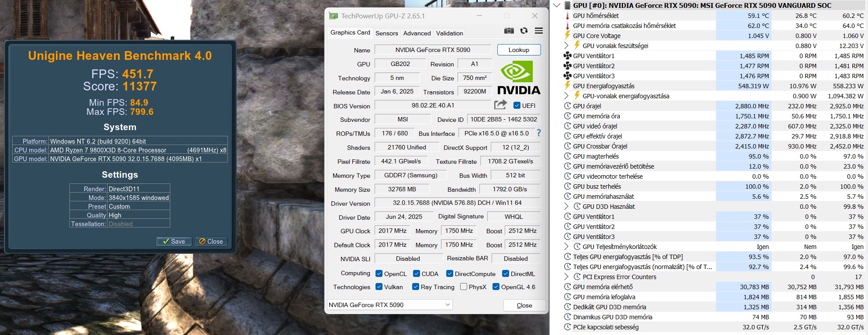Click the thermometer icon beside GPU memória csatlakozási hőmérséklet
Screen dimensions: 868x335
[567, 26]
